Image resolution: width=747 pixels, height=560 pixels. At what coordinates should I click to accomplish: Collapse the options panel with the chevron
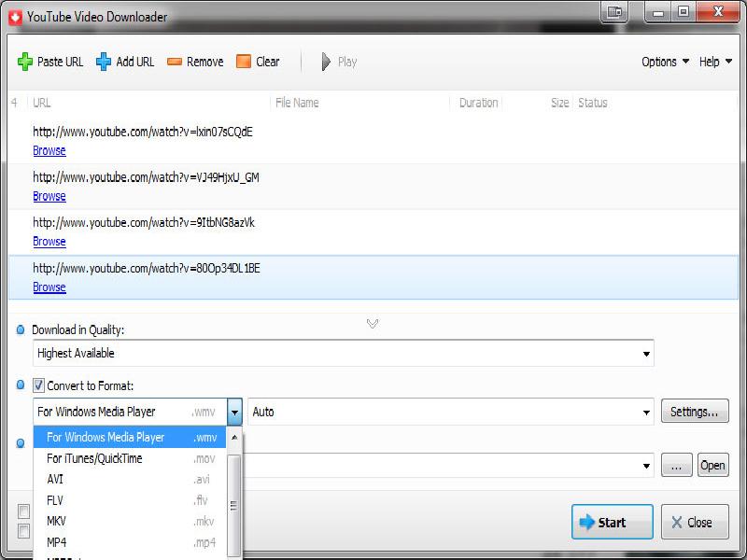(x=373, y=324)
